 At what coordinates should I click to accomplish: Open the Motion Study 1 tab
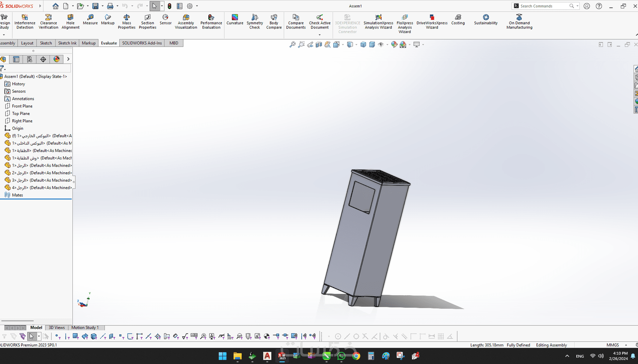pyautogui.click(x=85, y=328)
